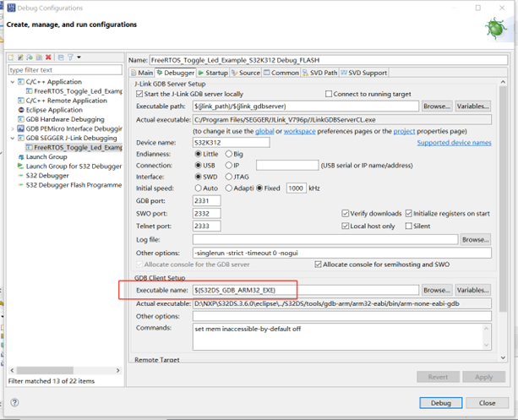Select the JTAG interface radio button

[230, 176]
